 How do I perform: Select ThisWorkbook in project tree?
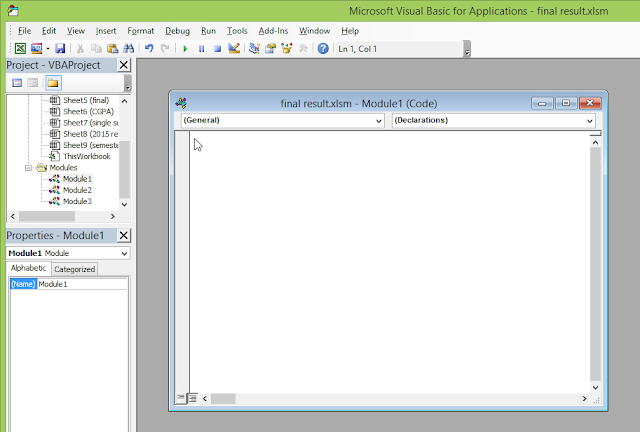pos(87,156)
